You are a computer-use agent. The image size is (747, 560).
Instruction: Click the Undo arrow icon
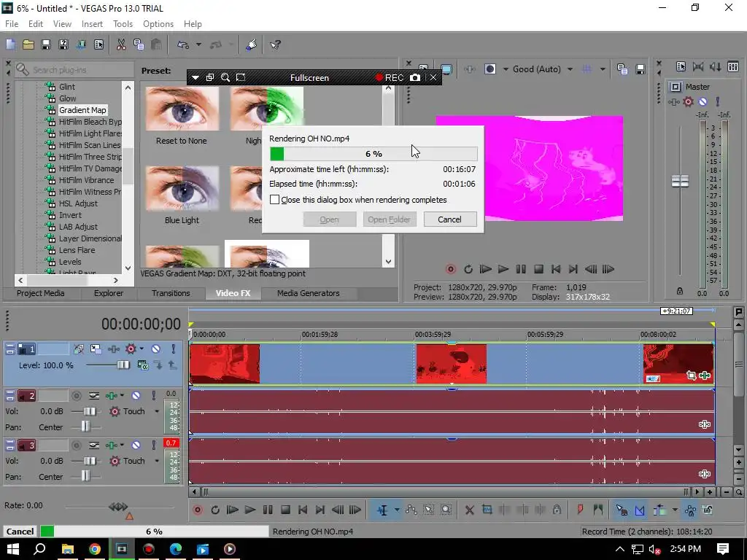pos(183,44)
